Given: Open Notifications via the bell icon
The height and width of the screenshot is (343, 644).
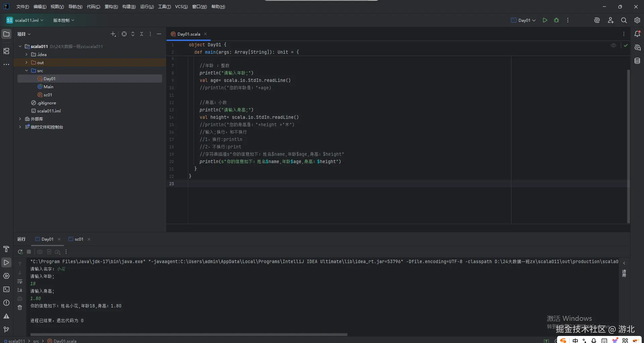Looking at the screenshot, I should (638, 34).
